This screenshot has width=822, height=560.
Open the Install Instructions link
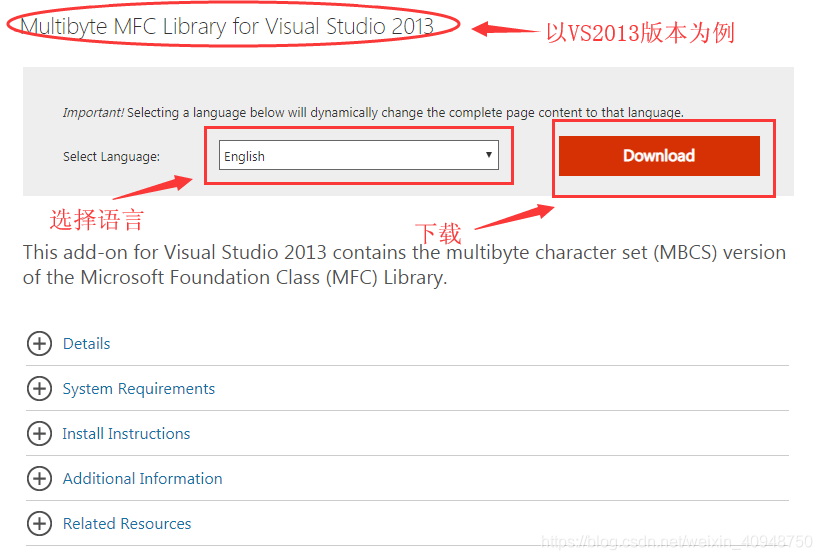click(x=126, y=434)
